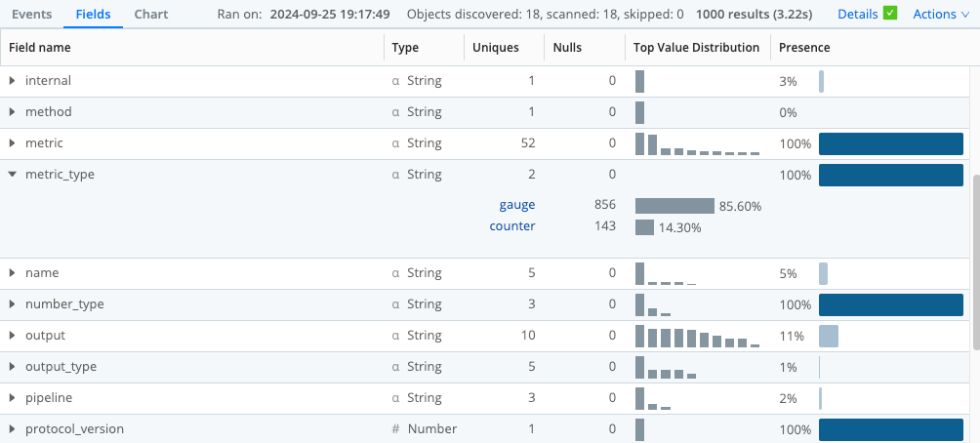Click the vertical scrollbar thumb
The height and width of the screenshot is (443, 980).
[974, 262]
